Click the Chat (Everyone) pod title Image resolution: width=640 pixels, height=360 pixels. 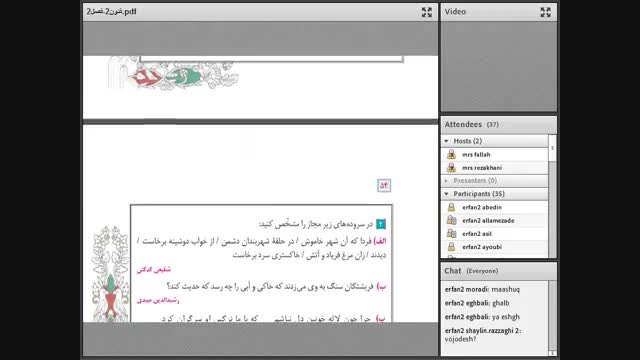coord(471,271)
